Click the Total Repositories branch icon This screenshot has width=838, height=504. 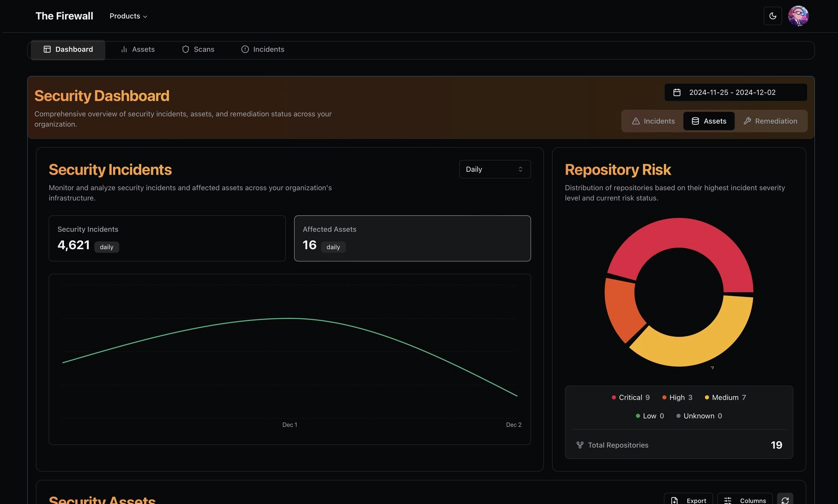(x=580, y=445)
